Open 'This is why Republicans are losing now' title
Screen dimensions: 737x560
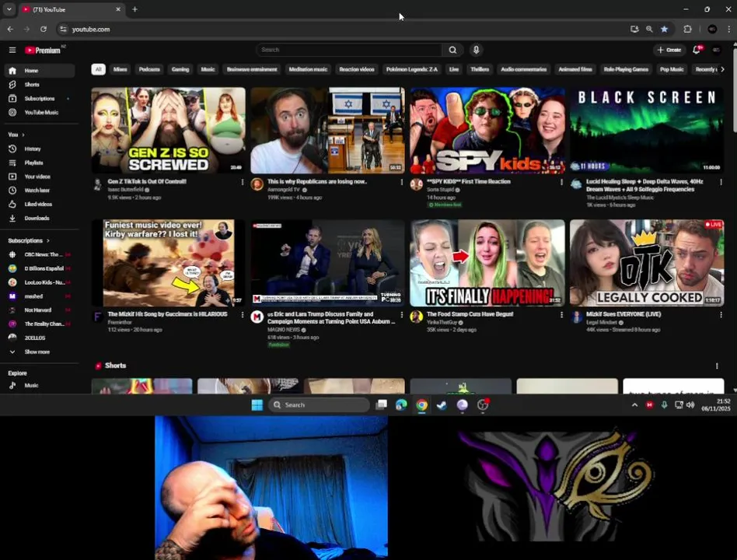317,181
